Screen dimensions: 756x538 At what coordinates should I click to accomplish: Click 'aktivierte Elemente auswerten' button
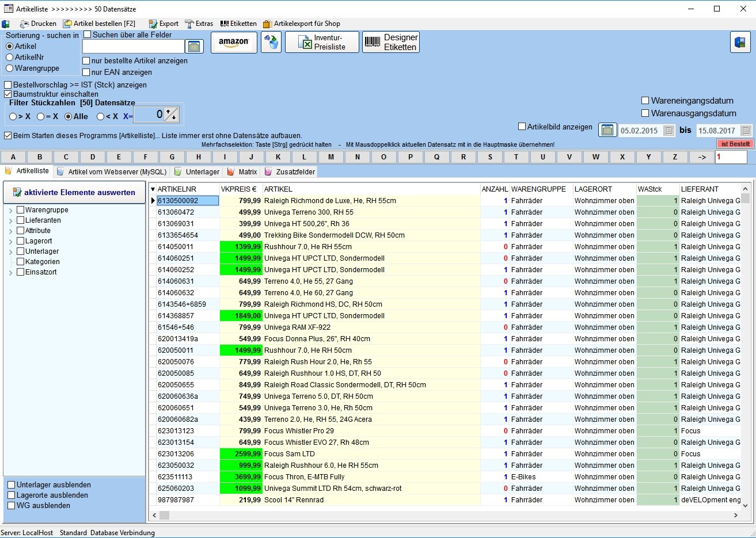pyautogui.click(x=74, y=192)
